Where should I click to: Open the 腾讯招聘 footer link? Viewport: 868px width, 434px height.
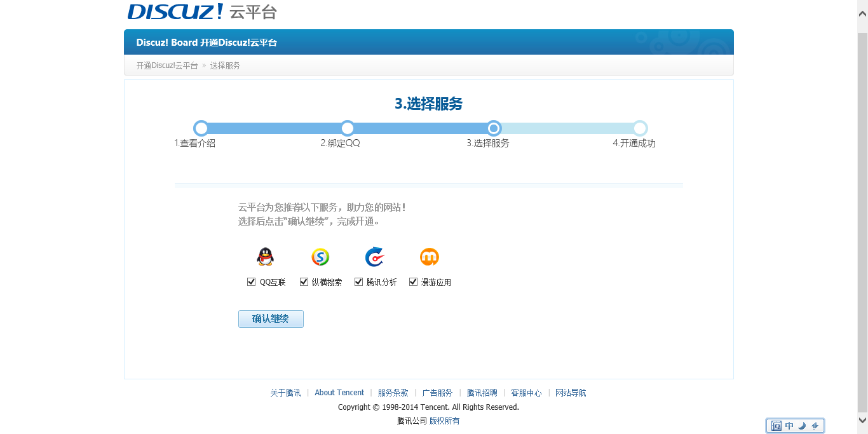pos(482,393)
